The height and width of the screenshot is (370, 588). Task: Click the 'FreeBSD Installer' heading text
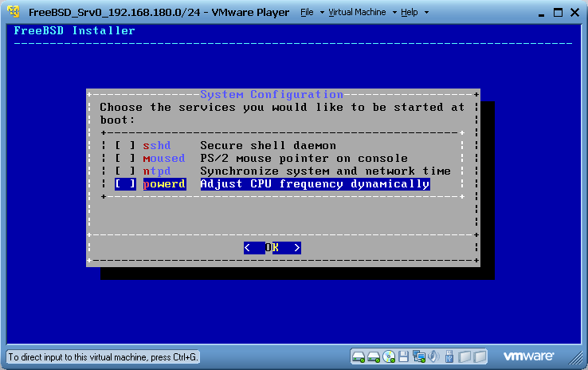[x=74, y=31]
